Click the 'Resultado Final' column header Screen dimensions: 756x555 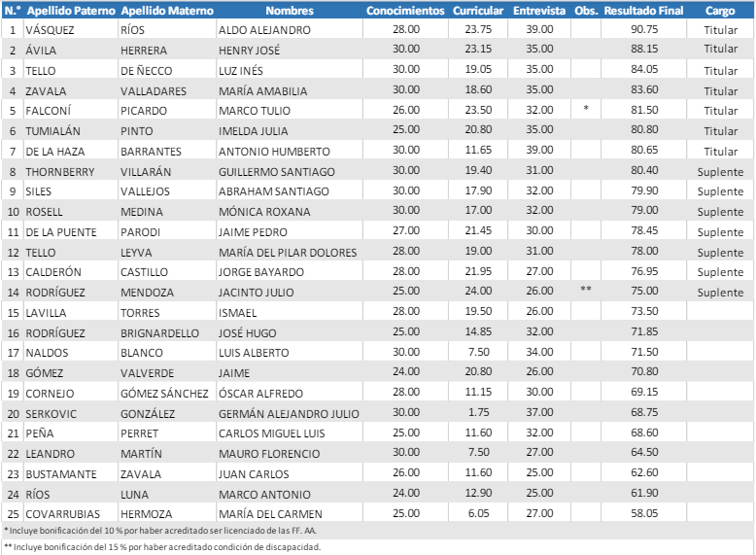click(x=643, y=11)
